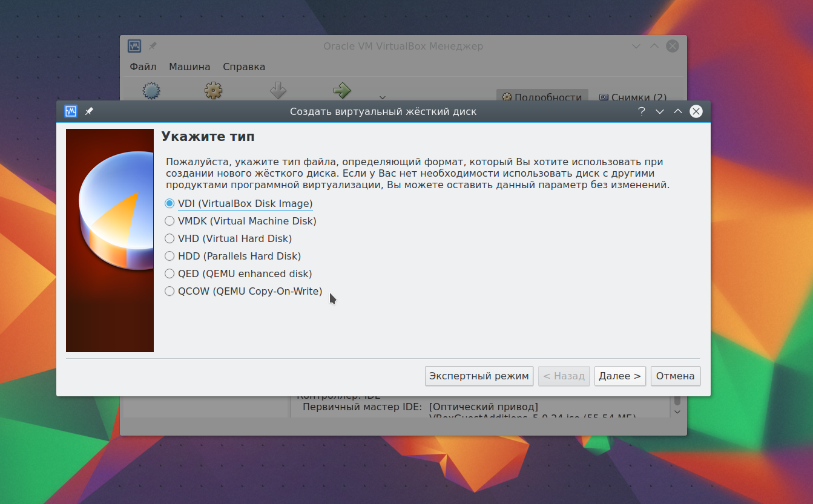The height and width of the screenshot is (504, 813).
Task: Click the chevron on the Manager window titlebar
Action: point(636,45)
